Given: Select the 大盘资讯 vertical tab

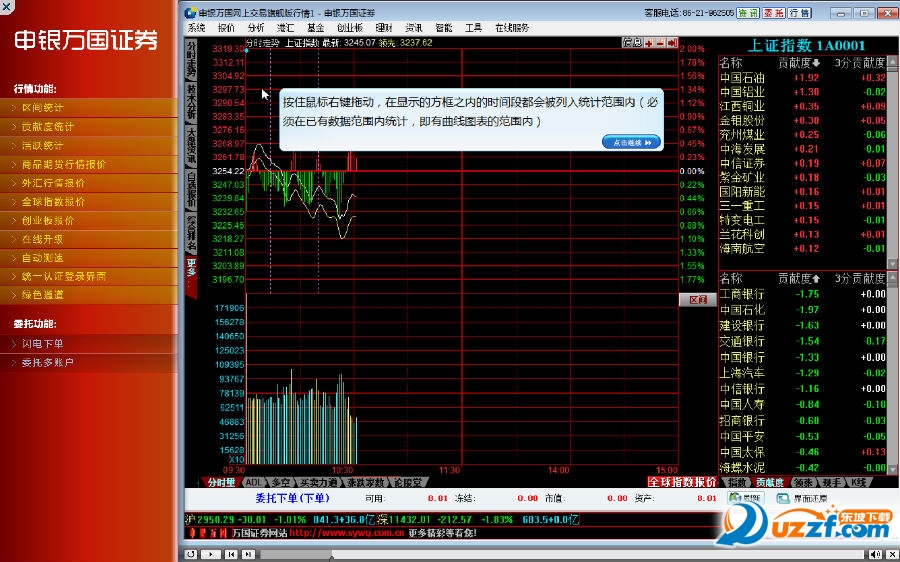Looking at the screenshot, I should [x=191, y=146].
